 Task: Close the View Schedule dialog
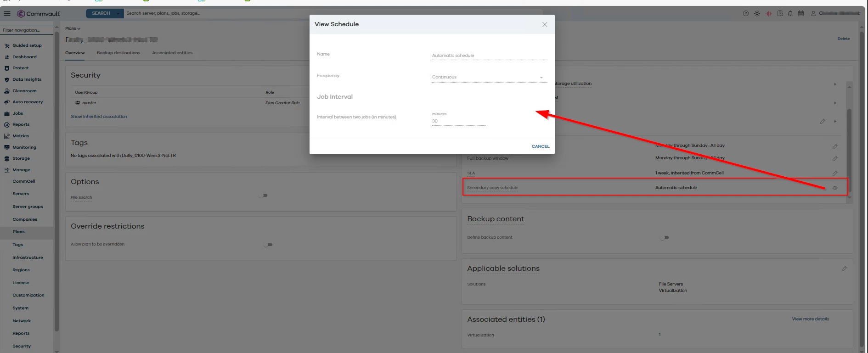click(x=545, y=24)
